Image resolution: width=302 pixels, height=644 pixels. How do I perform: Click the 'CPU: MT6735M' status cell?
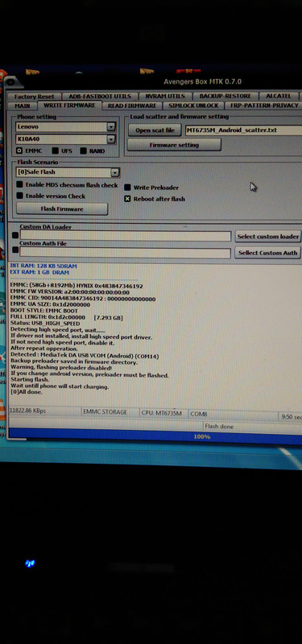point(163,413)
